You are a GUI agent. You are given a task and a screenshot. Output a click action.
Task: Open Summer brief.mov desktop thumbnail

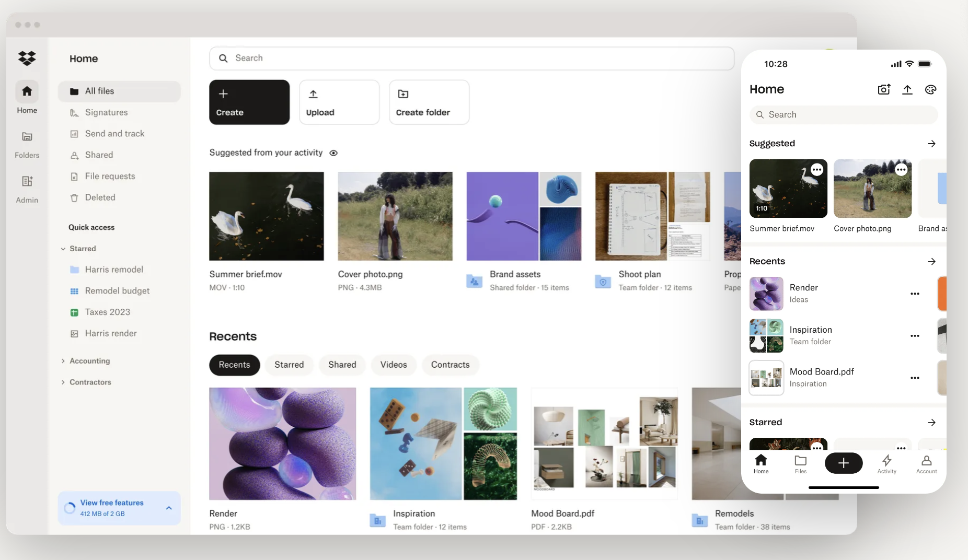(x=267, y=216)
